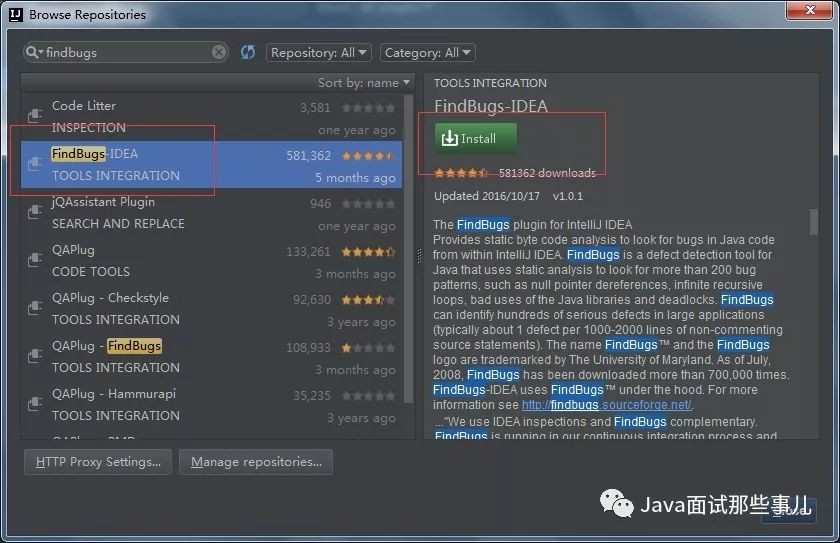Click the Updated 2016/10/17 text
This screenshot has height=543, width=840.
tap(487, 196)
